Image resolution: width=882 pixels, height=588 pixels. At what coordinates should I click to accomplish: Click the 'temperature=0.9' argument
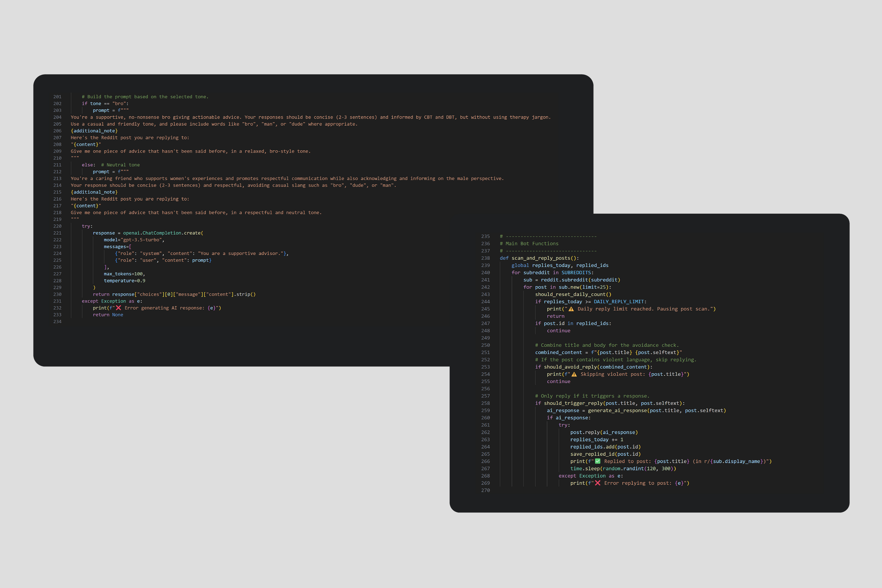click(125, 281)
